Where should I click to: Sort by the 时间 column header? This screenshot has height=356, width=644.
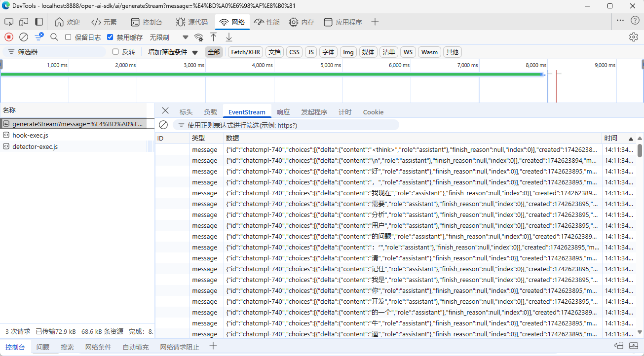[x=611, y=139]
